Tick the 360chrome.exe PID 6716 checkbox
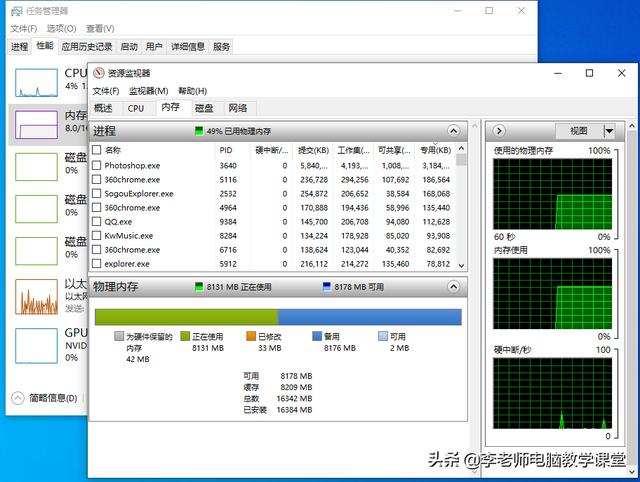The width and height of the screenshot is (640, 482). pyautogui.click(x=96, y=249)
